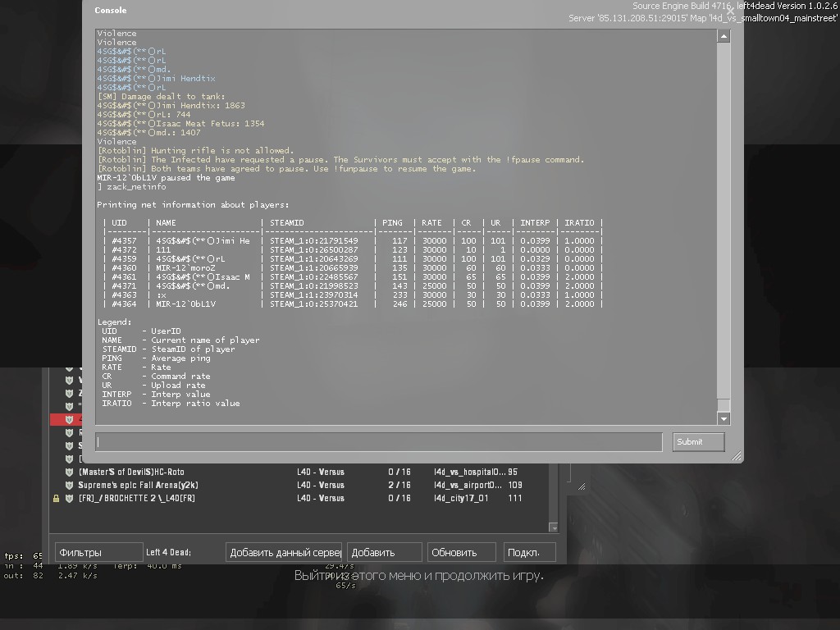This screenshot has width=840, height=630.
Task: Click the 'Isaac Meat Fetus: 1354' line
Action: pyautogui.click(x=180, y=124)
